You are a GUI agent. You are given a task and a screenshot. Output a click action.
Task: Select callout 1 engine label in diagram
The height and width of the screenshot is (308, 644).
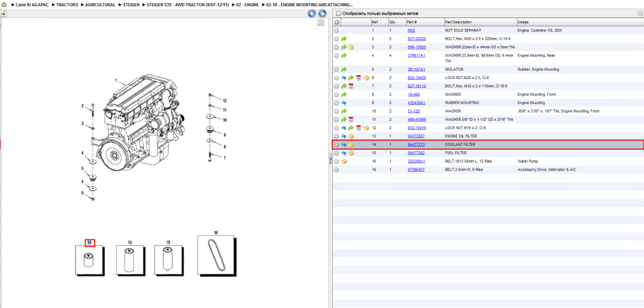tap(116, 80)
